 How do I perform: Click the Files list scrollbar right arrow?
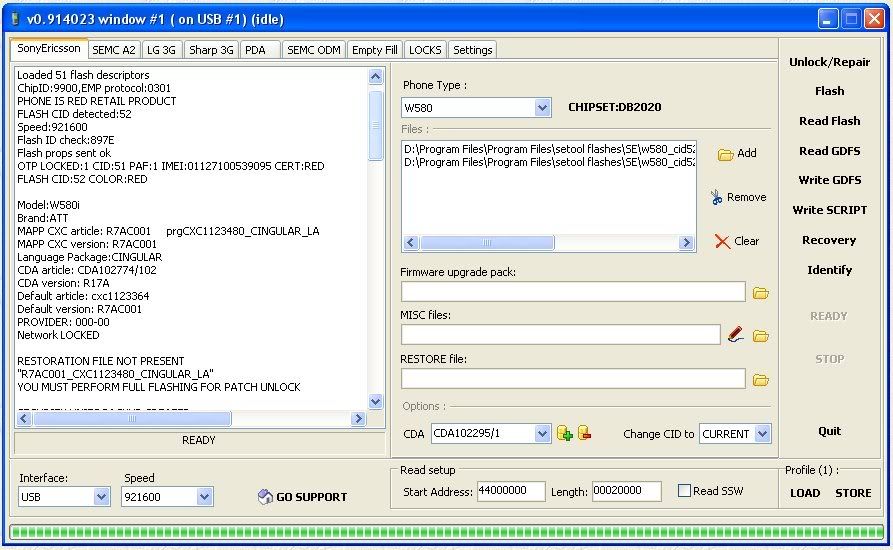point(686,243)
